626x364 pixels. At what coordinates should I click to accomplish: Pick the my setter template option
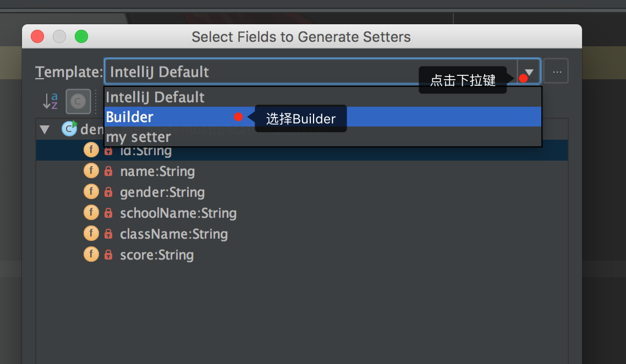coord(139,137)
